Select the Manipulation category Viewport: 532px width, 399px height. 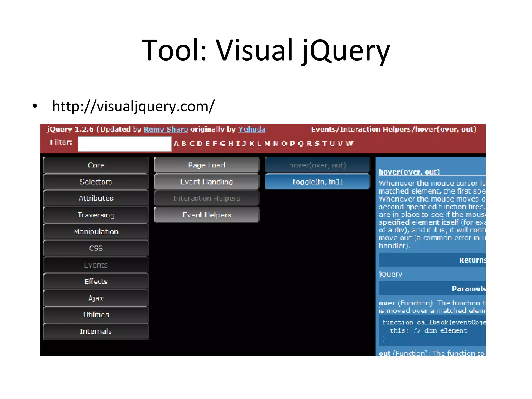pyautogui.click(x=96, y=232)
